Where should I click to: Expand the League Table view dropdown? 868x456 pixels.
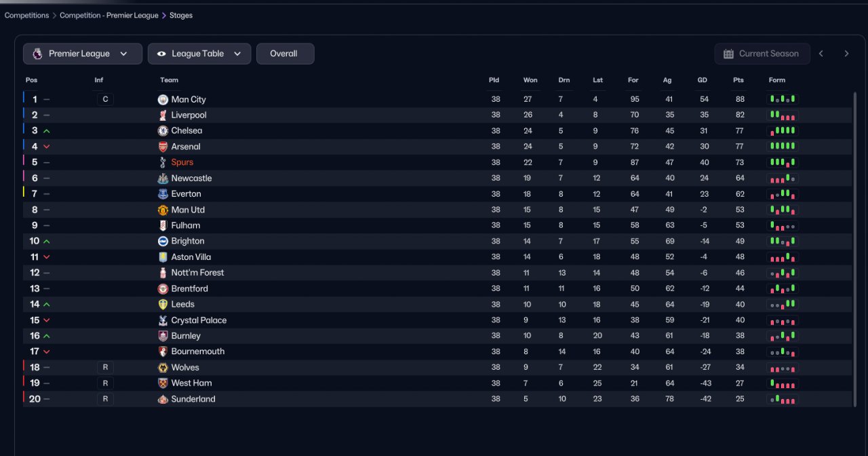click(x=199, y=54)
